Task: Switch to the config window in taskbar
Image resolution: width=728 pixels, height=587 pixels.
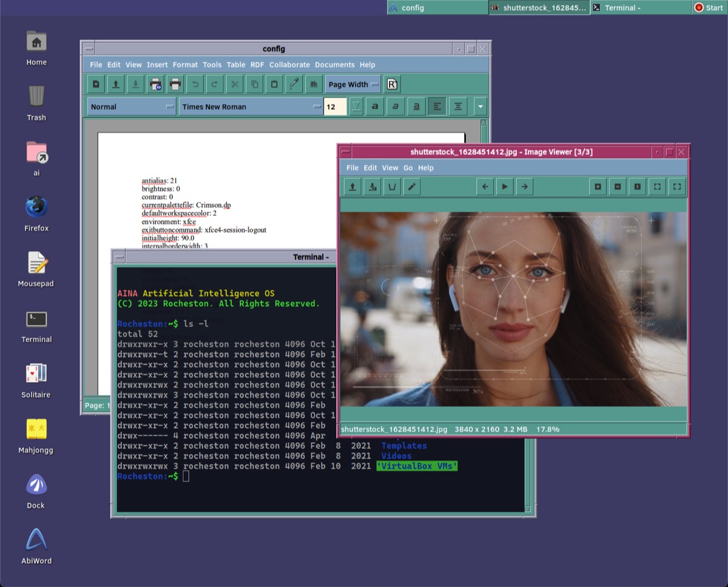Action: pos(437,8)
